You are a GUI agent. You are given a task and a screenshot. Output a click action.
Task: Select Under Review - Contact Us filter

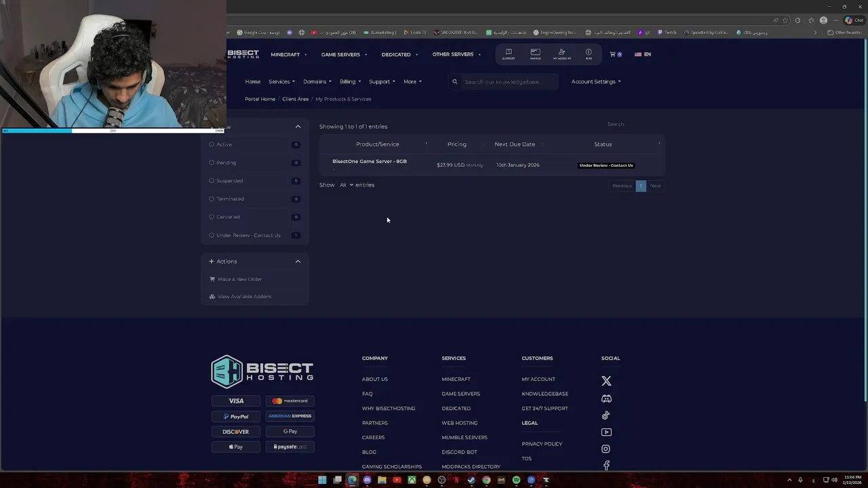tap(255, 235)
